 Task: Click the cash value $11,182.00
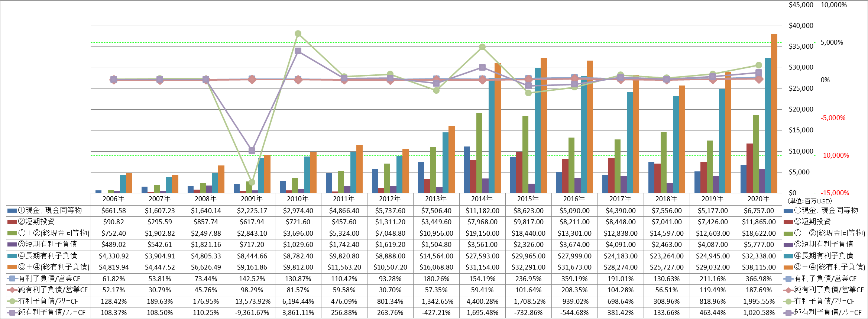(x=482, y=211)
